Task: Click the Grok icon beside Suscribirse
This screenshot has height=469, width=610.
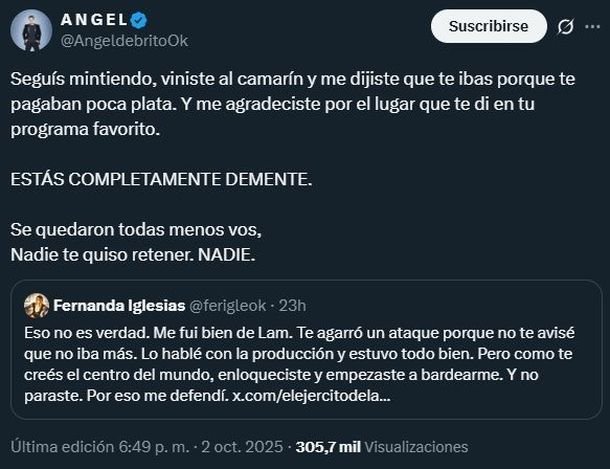Action: (564, 27)
